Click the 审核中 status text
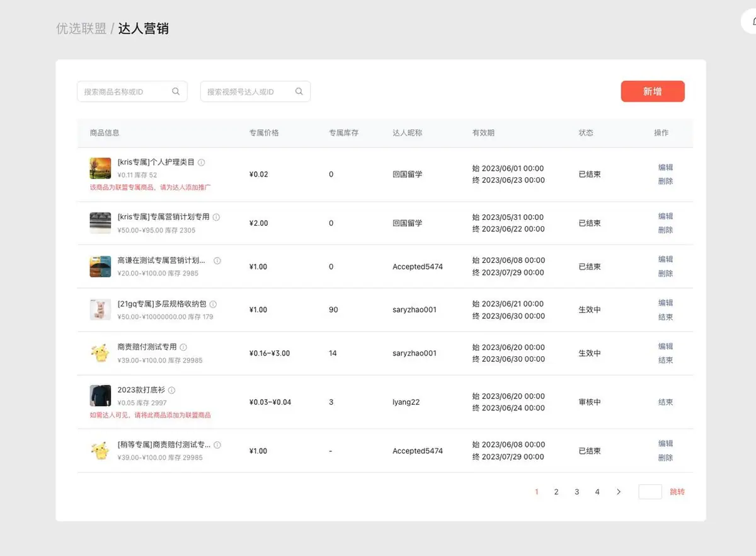This screenshot has width=756, height=556. [x=590, y=402]
